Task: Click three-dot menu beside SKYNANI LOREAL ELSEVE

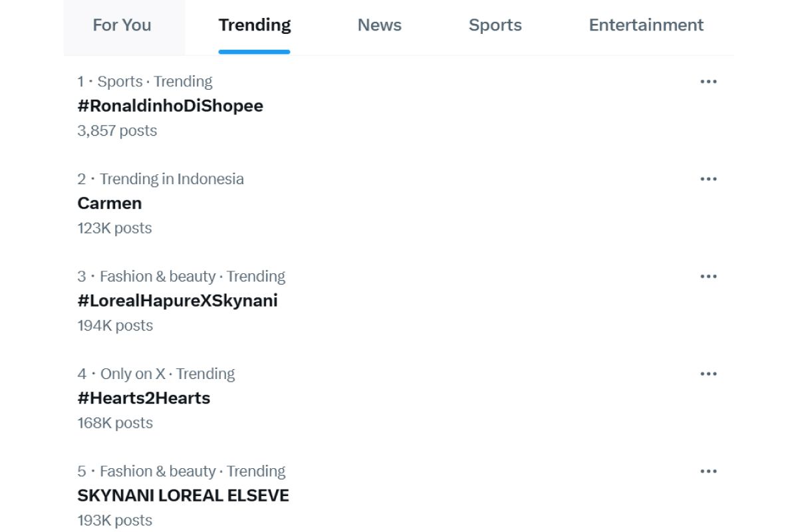Action: coord(708,471)
